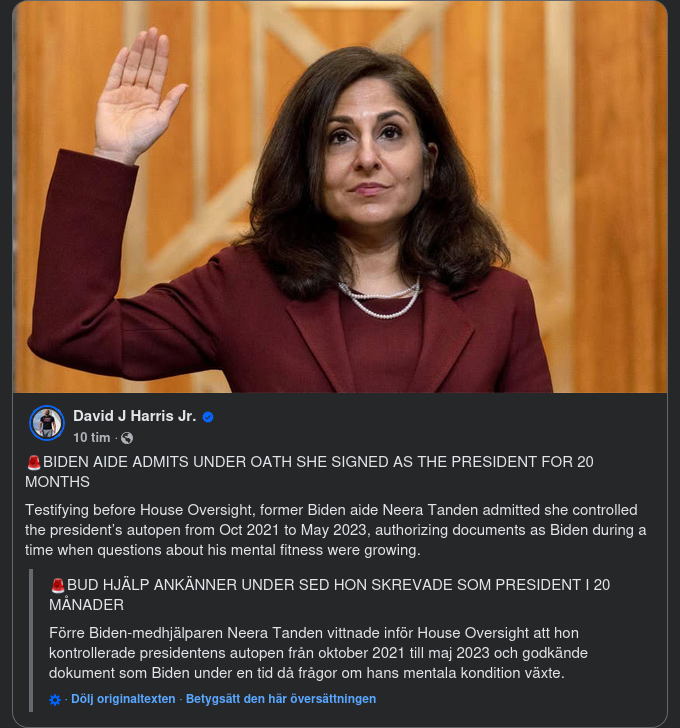Rate translation via Betygsätt den här översättningen
680x728 pixels.
click(x=281, y=699)
